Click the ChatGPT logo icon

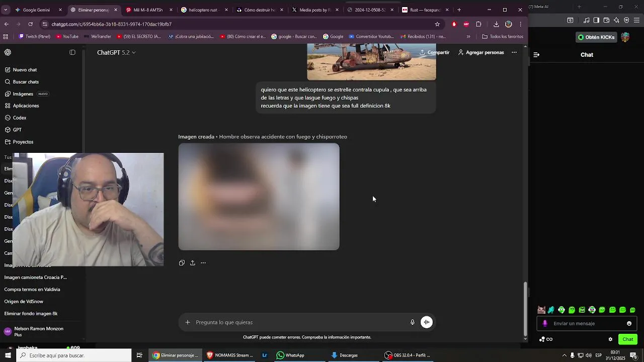point(8,52)
